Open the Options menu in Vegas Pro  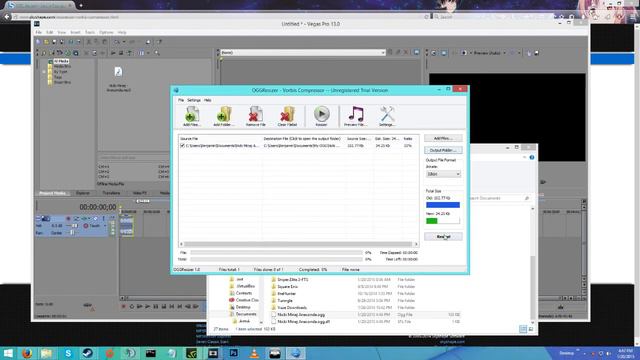106,32
